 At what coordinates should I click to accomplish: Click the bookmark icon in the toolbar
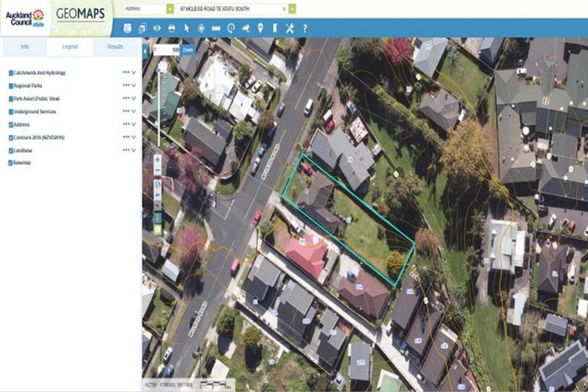pyautogui.click(x=275, y=28)
